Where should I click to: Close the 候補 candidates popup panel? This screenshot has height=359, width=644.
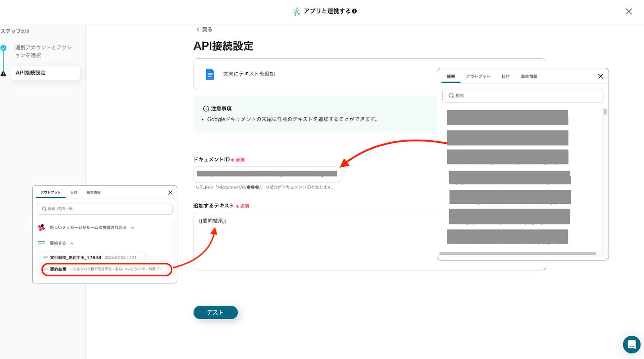click(x=600, y=76)
